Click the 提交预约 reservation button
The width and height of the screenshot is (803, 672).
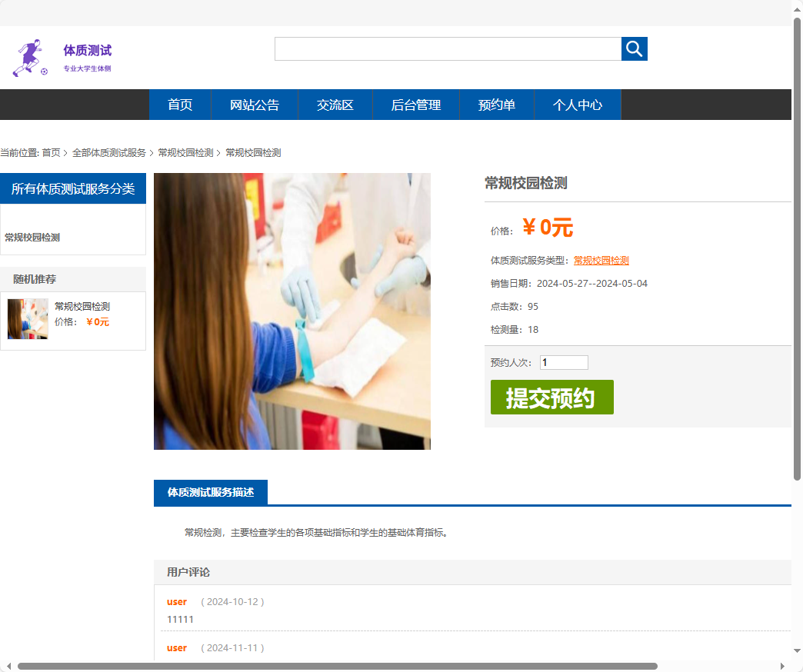point(552,397)
